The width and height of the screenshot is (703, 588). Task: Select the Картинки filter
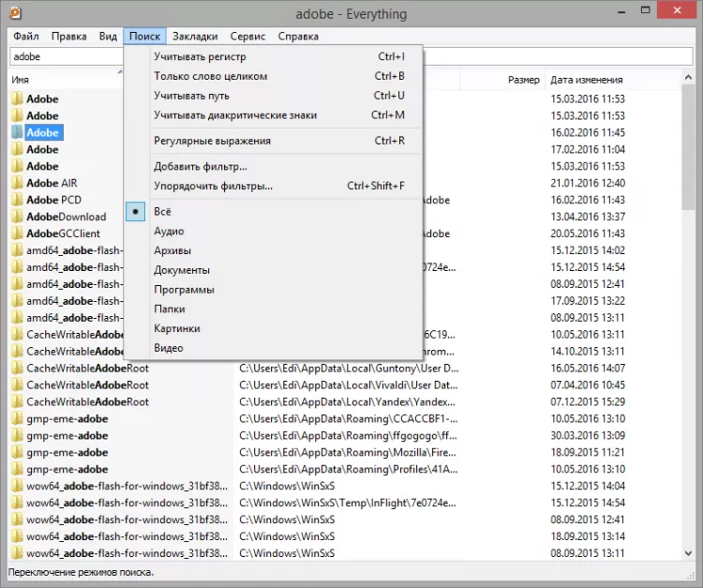[274, 328]
